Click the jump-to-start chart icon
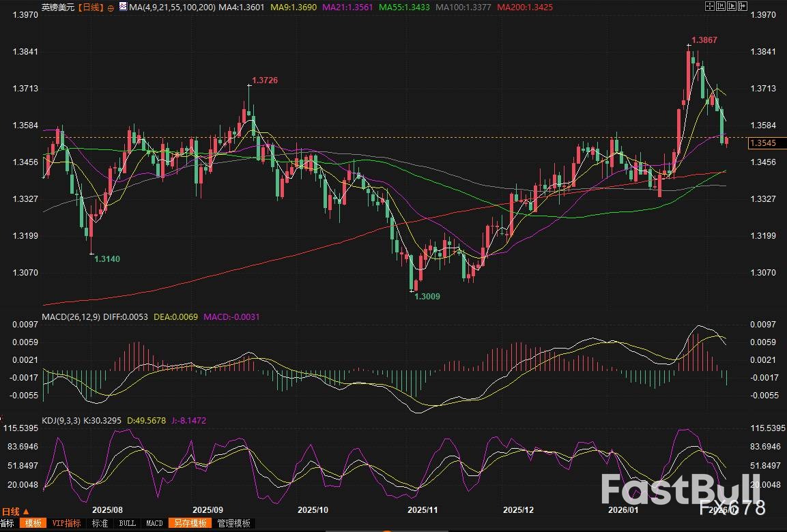This screenshot has width=787, height=532. (720, 5)
